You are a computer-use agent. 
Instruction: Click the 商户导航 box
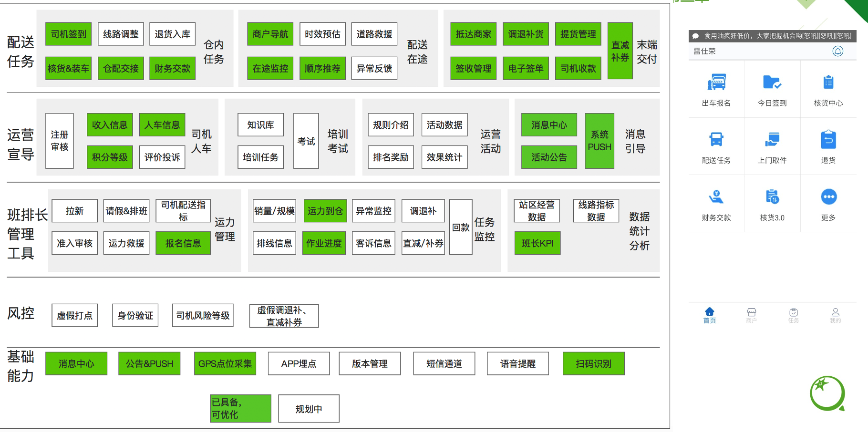270,34
